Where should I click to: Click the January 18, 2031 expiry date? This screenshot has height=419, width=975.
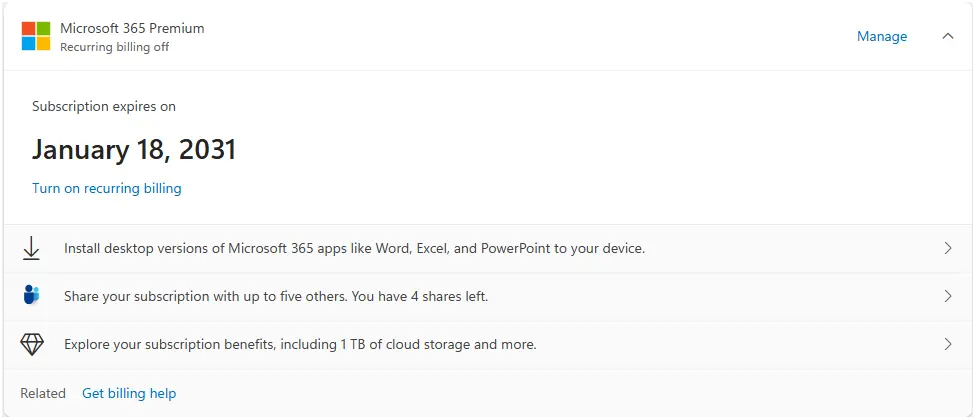click(x=134, y=150)
